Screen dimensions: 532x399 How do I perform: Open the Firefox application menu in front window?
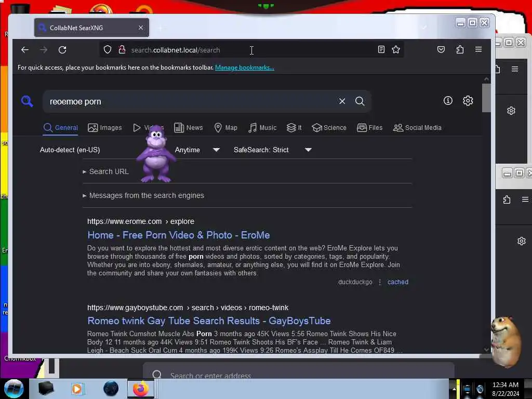(x=478, y=49)
